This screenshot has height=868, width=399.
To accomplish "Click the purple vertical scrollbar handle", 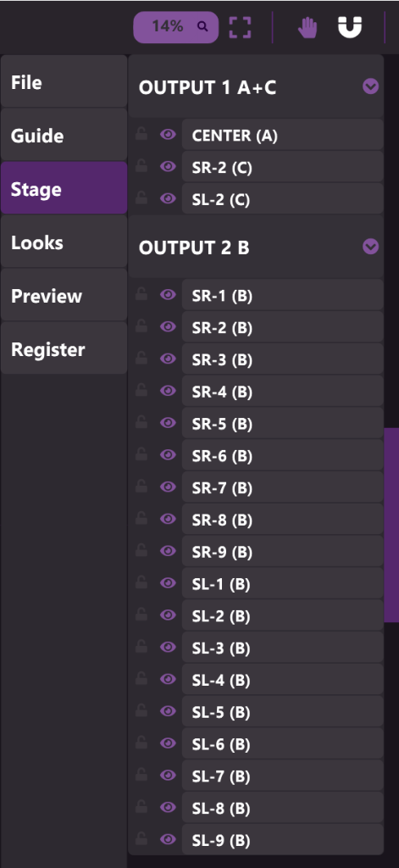I will 391,525.
